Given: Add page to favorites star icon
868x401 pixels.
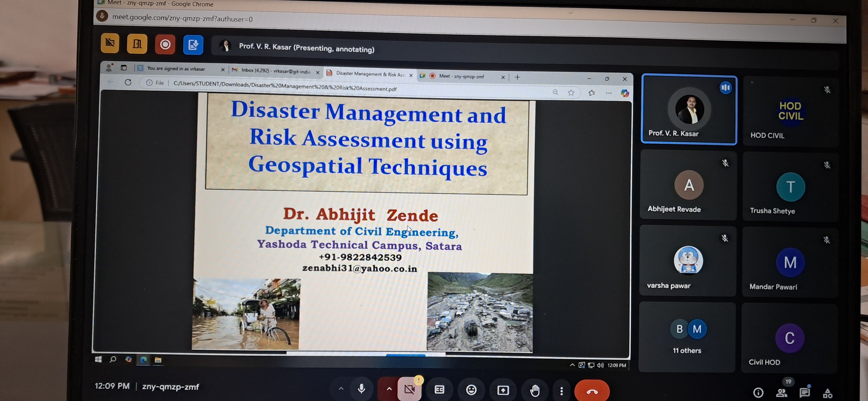Looking at the screenshot, I should click(571, 92).
